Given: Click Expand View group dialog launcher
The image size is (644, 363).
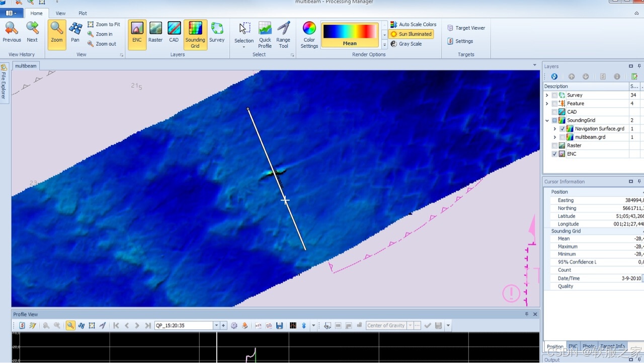Looking at the screenshot, I should pyautogui.click(x=122, y=55).
